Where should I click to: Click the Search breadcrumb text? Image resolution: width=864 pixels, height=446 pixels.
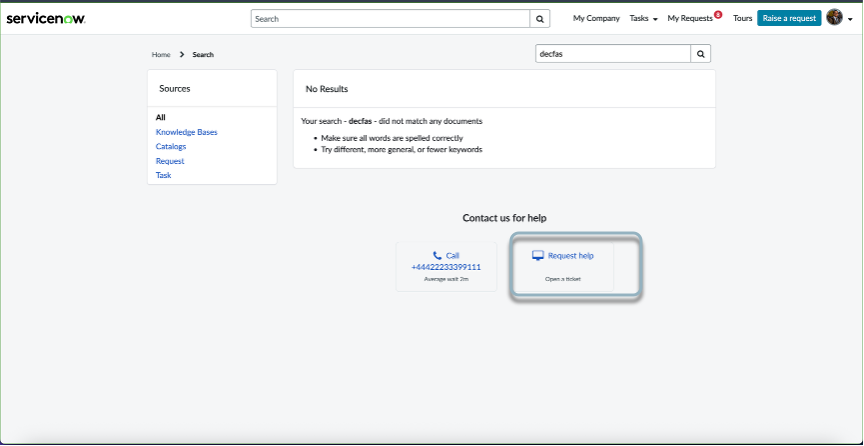[x=203, y=55]
